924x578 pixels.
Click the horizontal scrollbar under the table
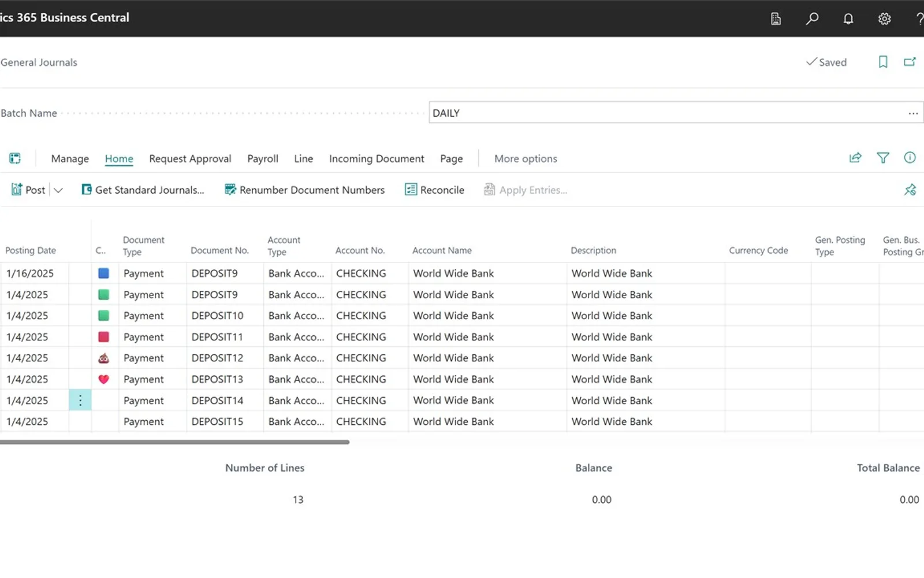(174, 442)
